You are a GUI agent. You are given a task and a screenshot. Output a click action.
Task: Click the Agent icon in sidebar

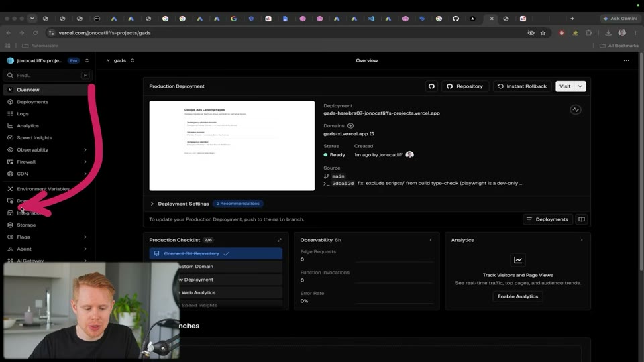[x=10, y=249]
